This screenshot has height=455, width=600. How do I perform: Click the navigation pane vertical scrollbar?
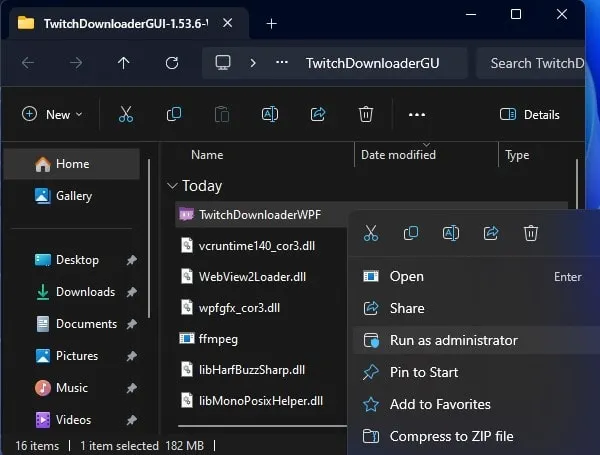pos(149,239)
